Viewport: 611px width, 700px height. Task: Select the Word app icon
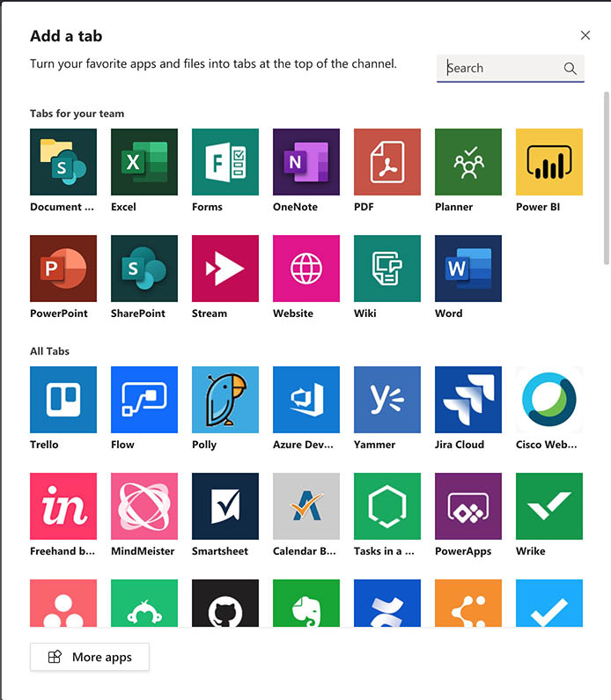pyautogui.click(x=468, y=269)
